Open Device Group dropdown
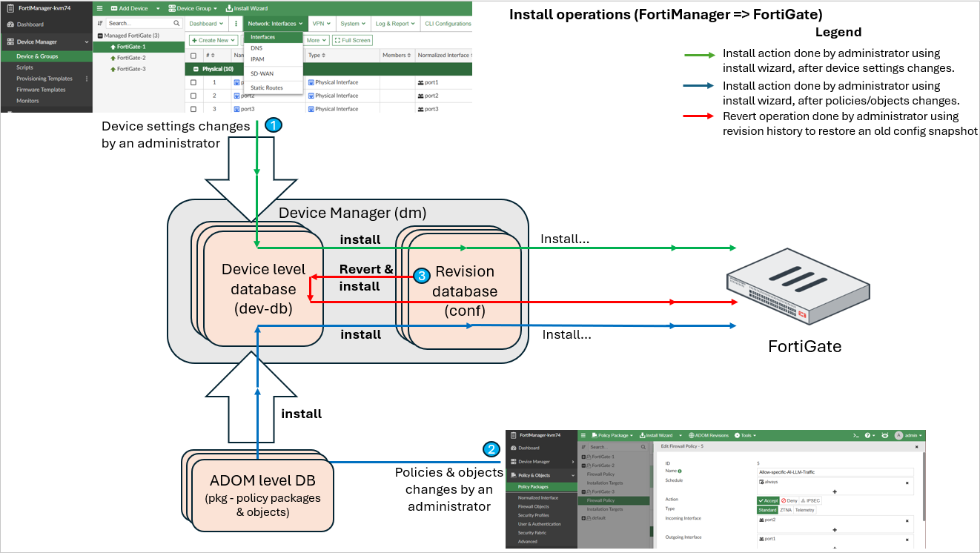Screen dimensions: 980x553 coord(193,8)
